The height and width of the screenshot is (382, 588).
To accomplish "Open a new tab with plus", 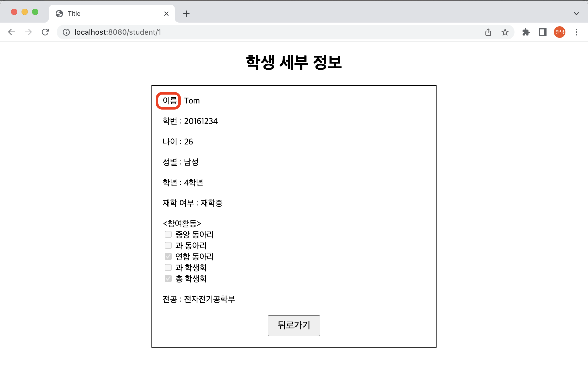I will tap(186, 14).
